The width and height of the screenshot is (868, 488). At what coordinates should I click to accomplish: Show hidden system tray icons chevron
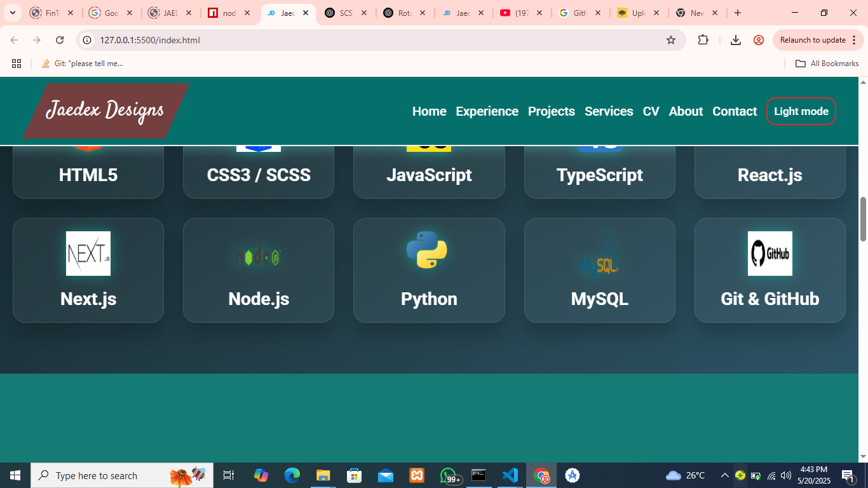pos(724,475)
